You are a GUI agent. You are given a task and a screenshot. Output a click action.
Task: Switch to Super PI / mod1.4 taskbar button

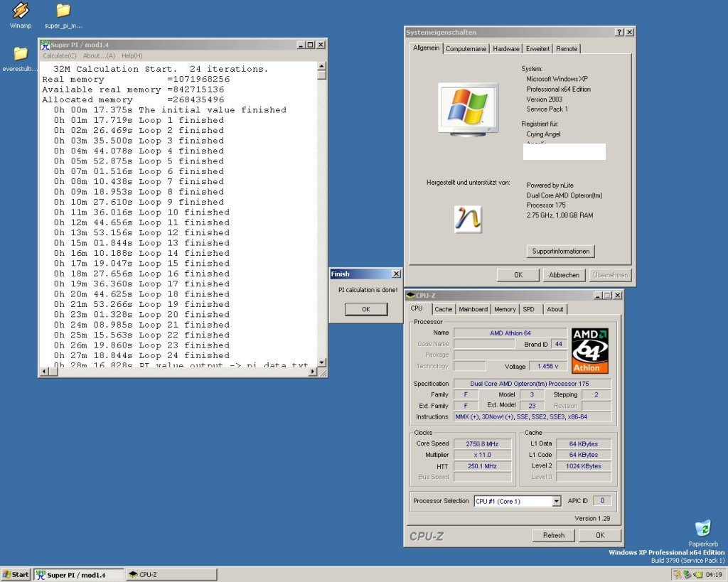(79, 575)
